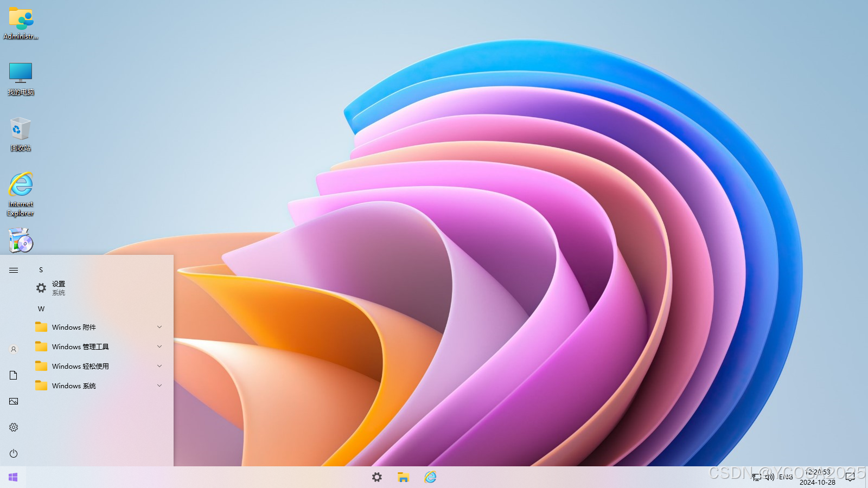
Task: Open Documents from the Start rail
Action: click(14, 375)
